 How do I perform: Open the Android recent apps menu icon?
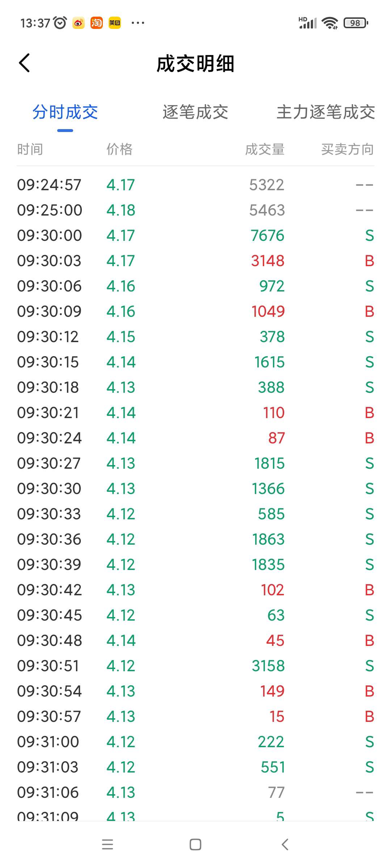[108, 844]
